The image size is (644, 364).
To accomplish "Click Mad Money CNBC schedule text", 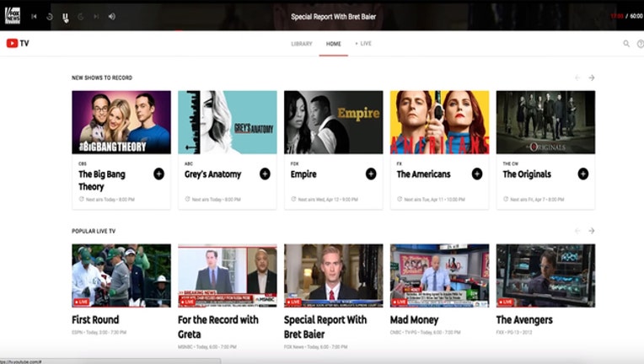I will pyautogui.click(x=426, y=332).
